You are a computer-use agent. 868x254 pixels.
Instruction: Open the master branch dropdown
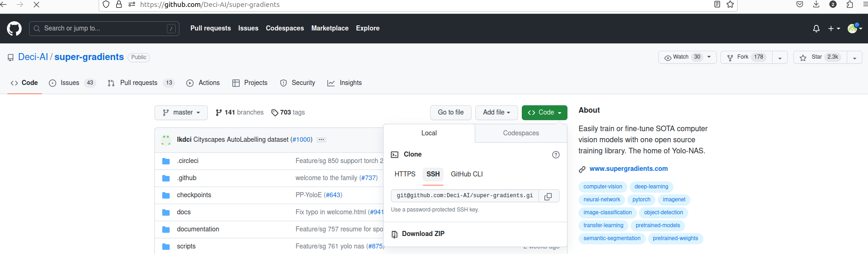pos(181,113)
